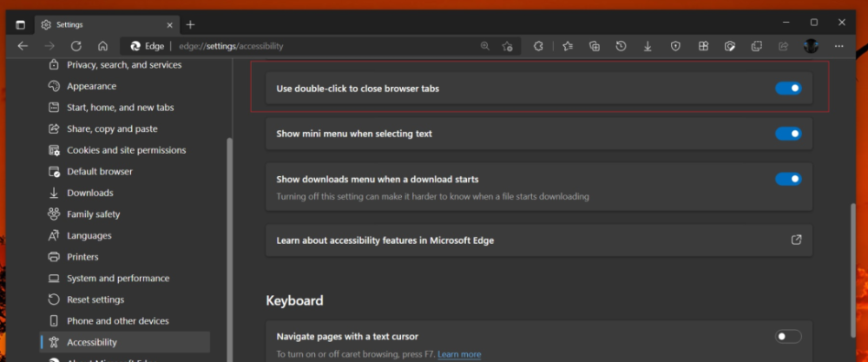Open the tab actions menu icon
The height and width of the screenshot is (362, 868).
pos(20,24)
